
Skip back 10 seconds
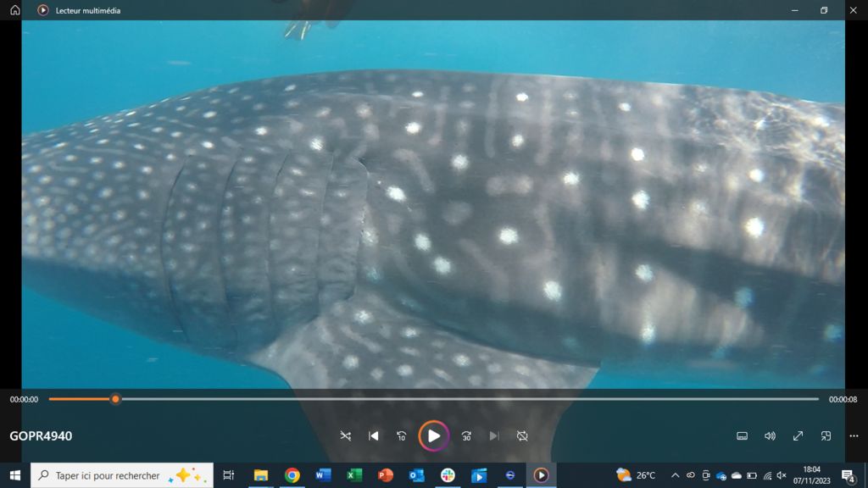pyautogui.click(x=402, y=436)
